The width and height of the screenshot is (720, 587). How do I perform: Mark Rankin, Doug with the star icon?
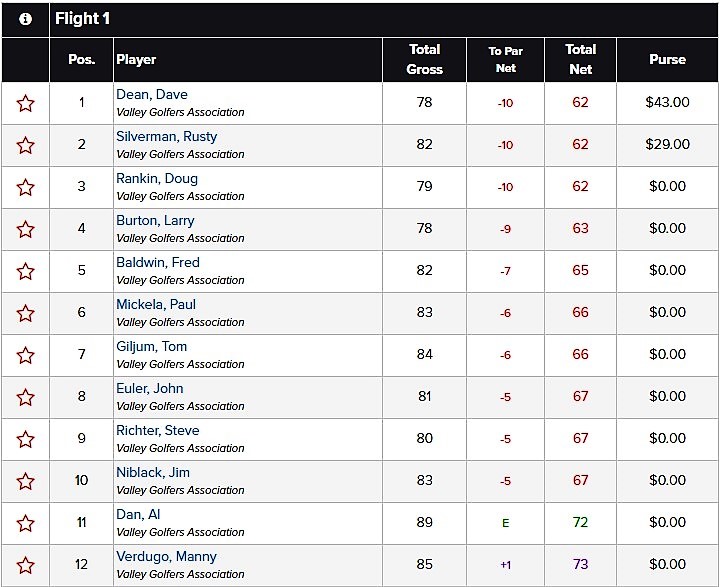click(25, 187)
